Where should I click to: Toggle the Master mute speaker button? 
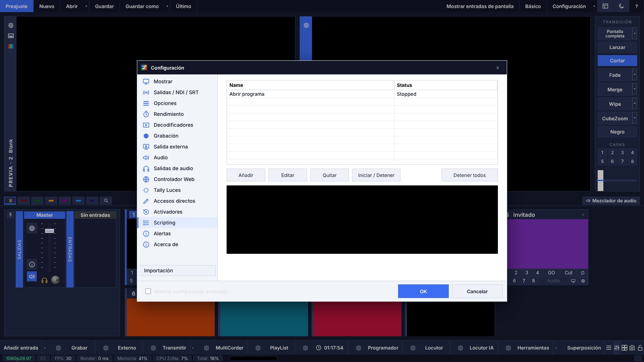[32, 276]
